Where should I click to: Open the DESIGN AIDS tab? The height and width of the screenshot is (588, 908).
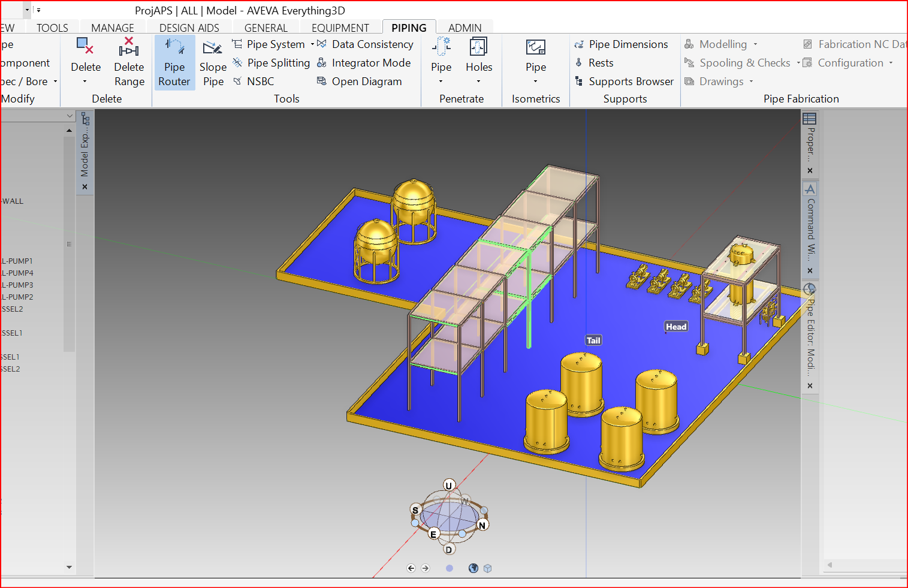click(x=189, y=28)
